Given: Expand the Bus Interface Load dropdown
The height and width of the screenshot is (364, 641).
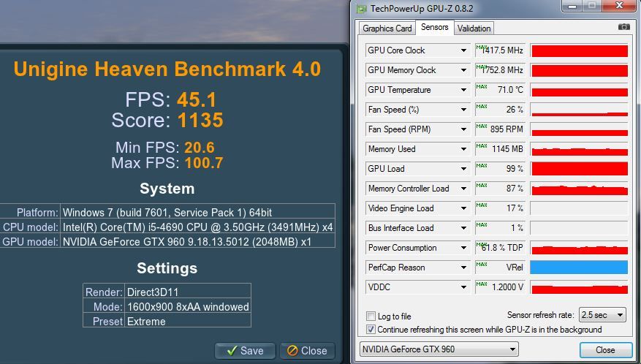Looking at the screenshot, I should (x=463, y=228).
